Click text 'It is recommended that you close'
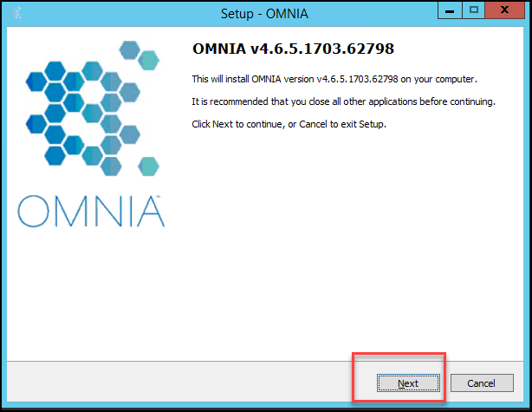Viewport: 532px width, 412px height. (x=261, y=101)
